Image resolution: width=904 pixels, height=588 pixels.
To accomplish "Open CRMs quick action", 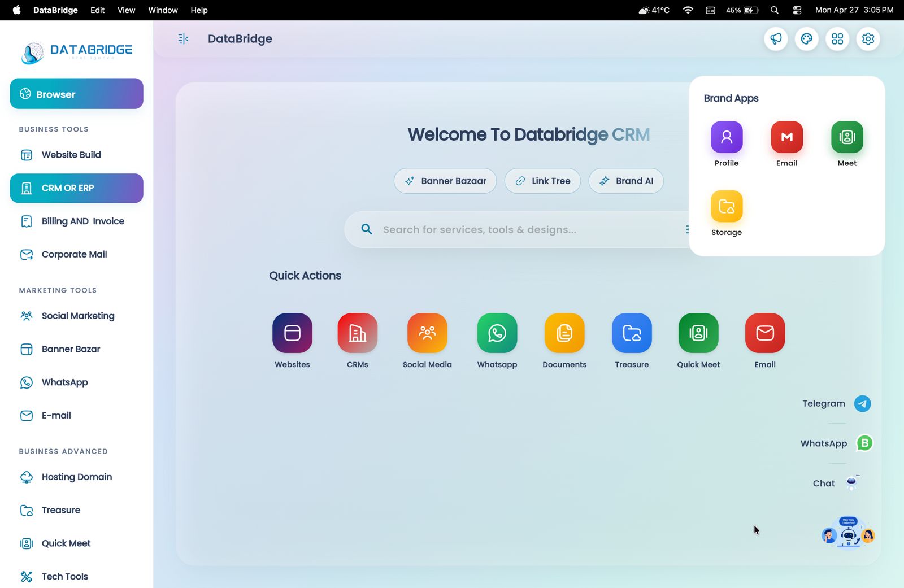I will 358,333.
